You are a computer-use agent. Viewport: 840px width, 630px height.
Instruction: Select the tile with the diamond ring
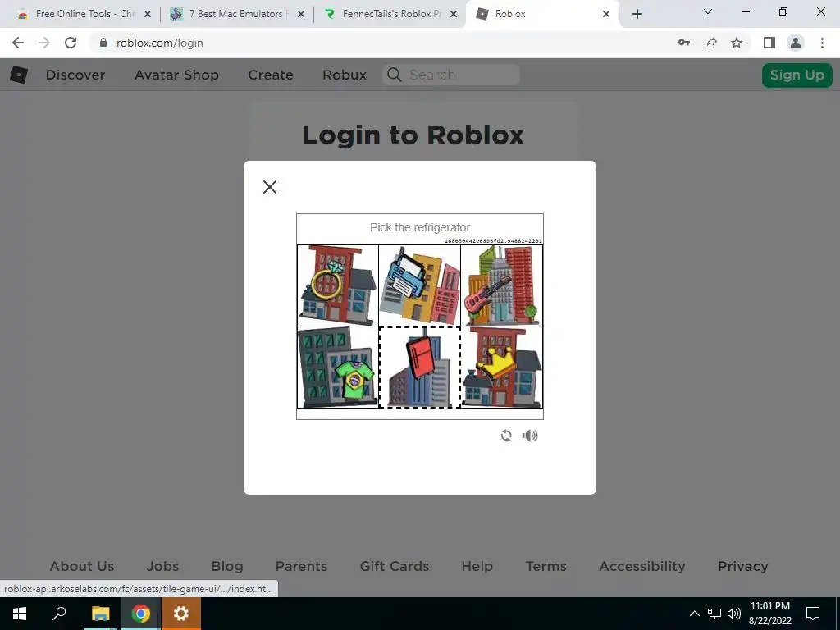337,285
